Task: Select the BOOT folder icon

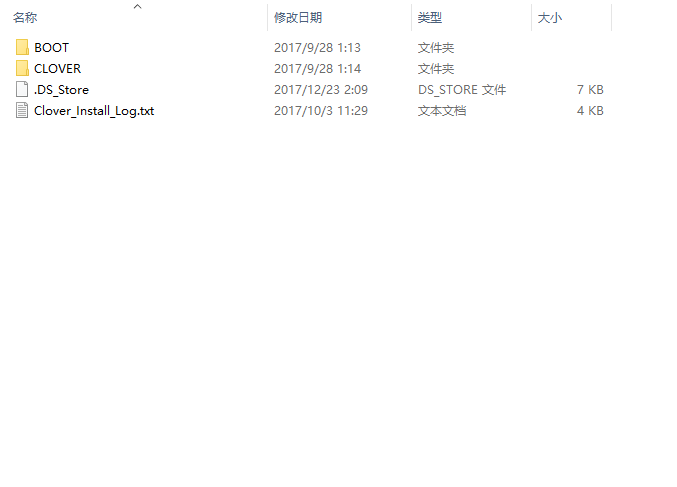Action: coord(22,47)
